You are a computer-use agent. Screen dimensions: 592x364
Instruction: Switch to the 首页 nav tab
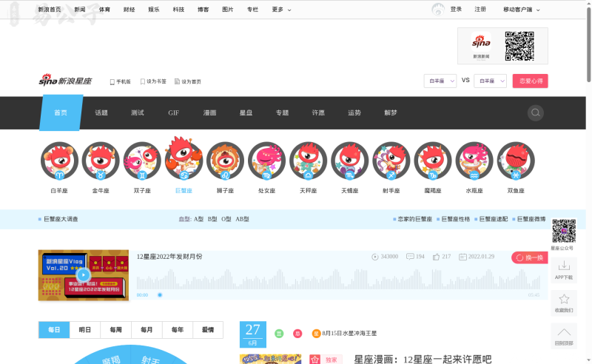pyautogui.click(x=61, y=112)
